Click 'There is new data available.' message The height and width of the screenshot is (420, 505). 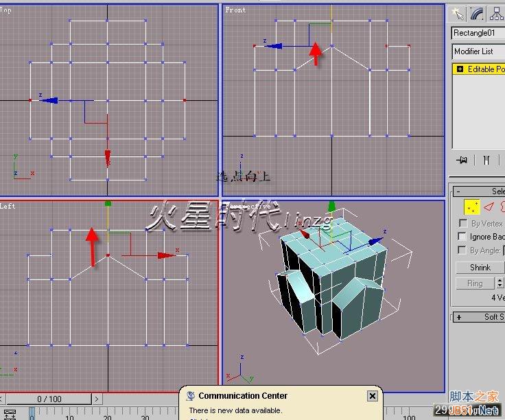(x=235, y=410)
